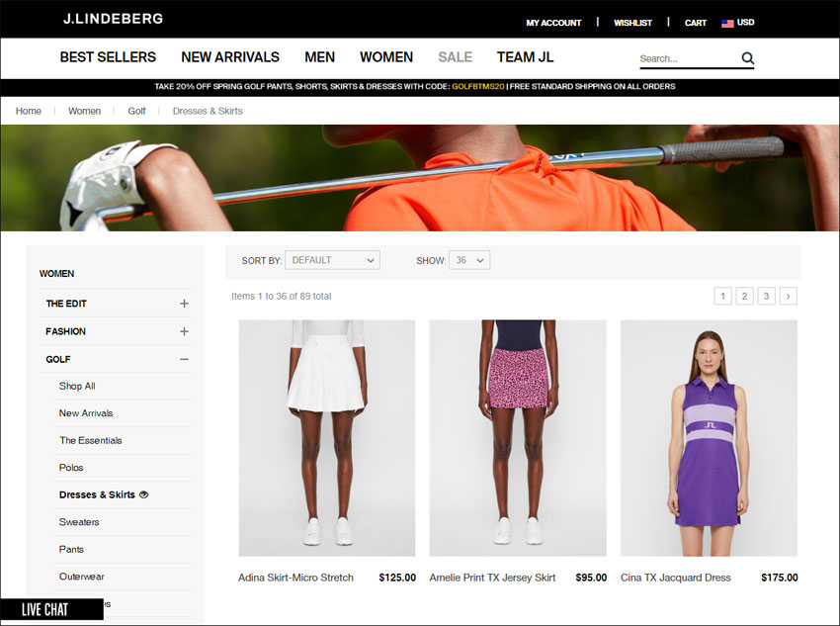Click the Cina TX Jacquard Dress title

click(676, 578)
